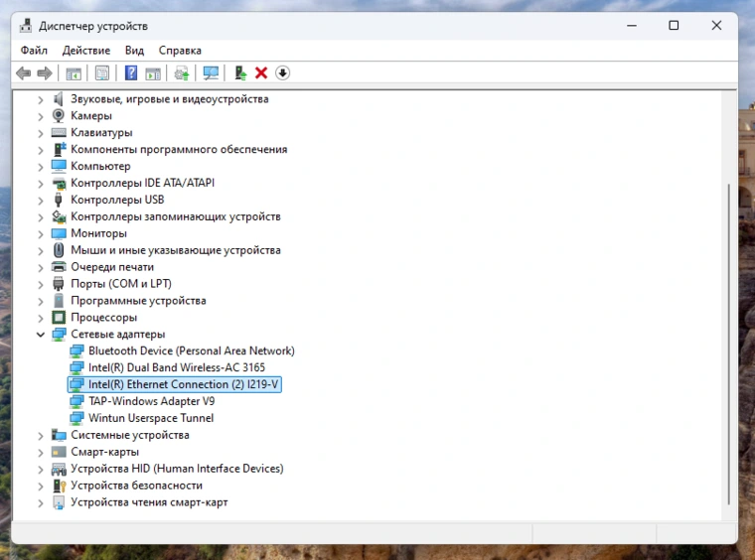
Task: Expand Устройства HID chevron
Action: (x=41, y=469)
